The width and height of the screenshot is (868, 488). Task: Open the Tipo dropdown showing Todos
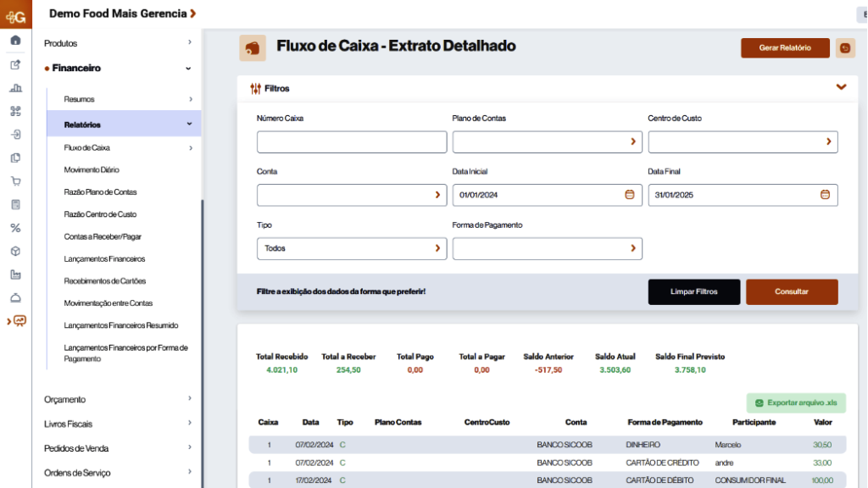(351, 248)
